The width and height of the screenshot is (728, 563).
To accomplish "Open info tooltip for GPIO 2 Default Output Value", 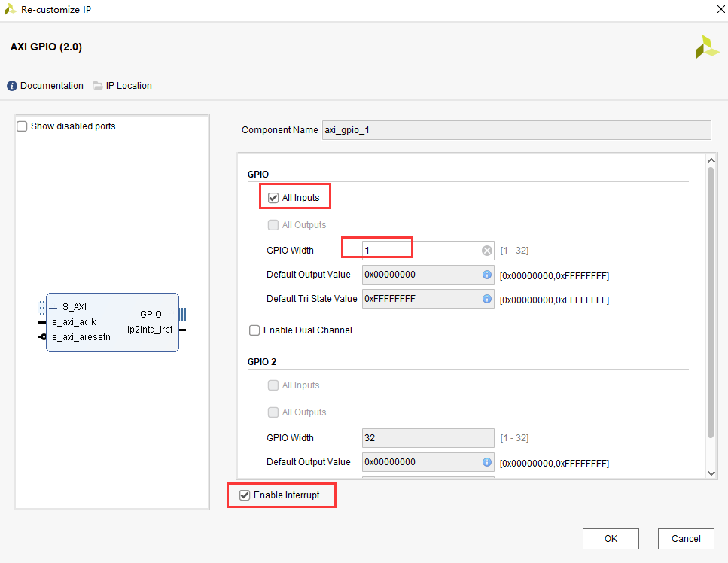I will tap(486, 461).
